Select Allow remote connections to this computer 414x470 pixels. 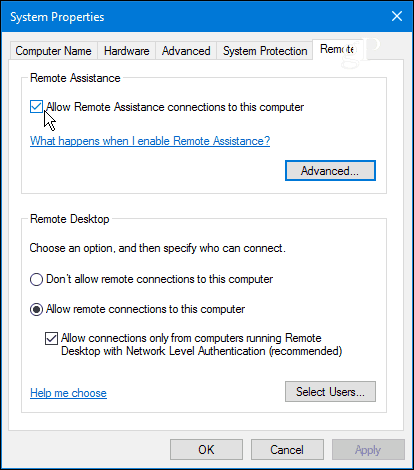point(36,309)
